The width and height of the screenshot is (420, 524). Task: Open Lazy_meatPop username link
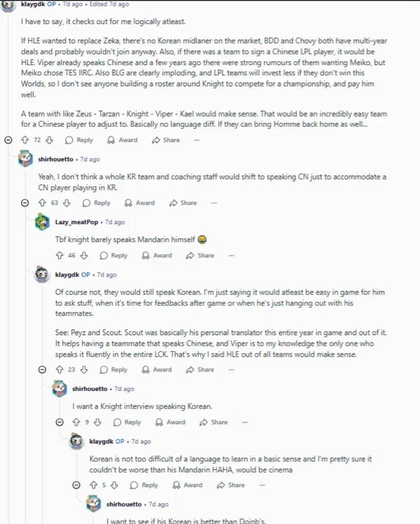(78, 222)
